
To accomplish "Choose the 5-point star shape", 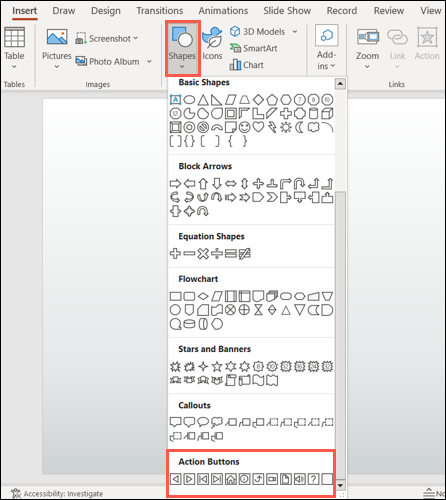I will point(217,367).
